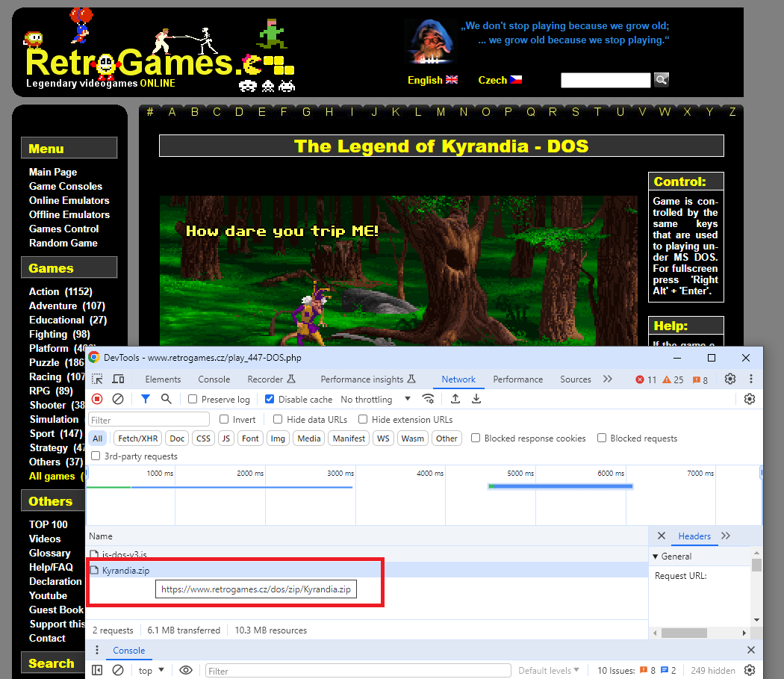Create live expression eye icon

pyautogui.click(x=185, y=670)
